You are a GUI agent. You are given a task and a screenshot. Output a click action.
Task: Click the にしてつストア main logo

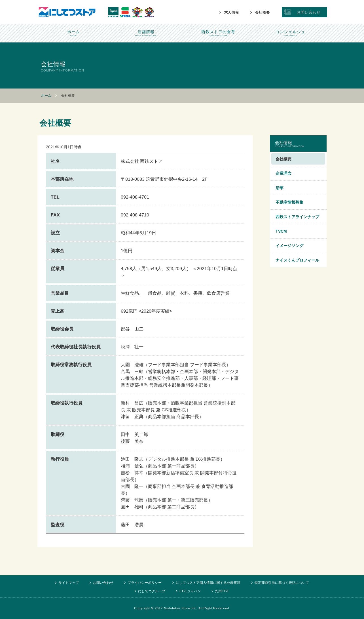tap(67, 12)
